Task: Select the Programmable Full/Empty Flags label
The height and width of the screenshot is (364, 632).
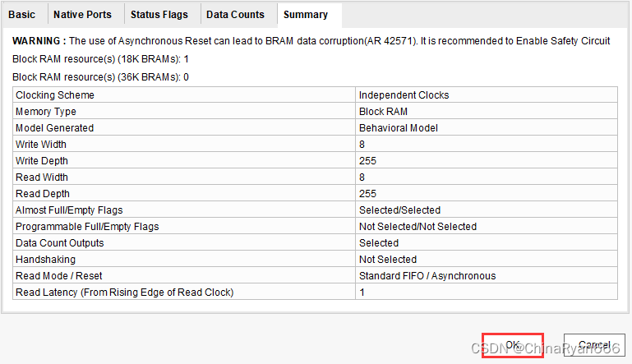Action: click(x=87, y=227)
